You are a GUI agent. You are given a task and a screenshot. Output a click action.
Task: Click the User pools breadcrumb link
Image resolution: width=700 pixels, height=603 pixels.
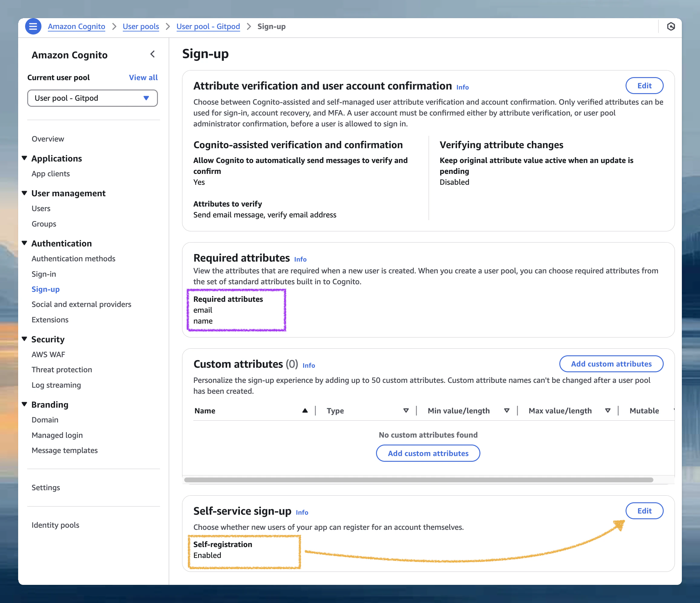[x=141, y=26]
